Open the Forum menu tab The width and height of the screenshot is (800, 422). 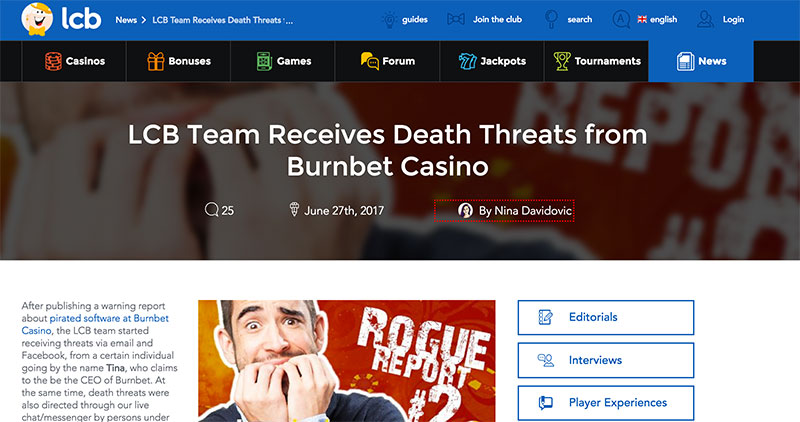pos(387,61)
